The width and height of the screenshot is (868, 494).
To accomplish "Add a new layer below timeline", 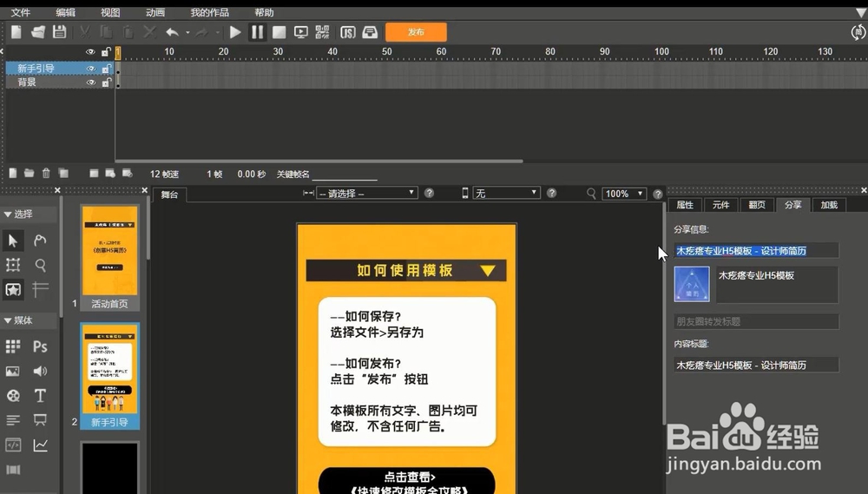I will [x=13, y=174].
